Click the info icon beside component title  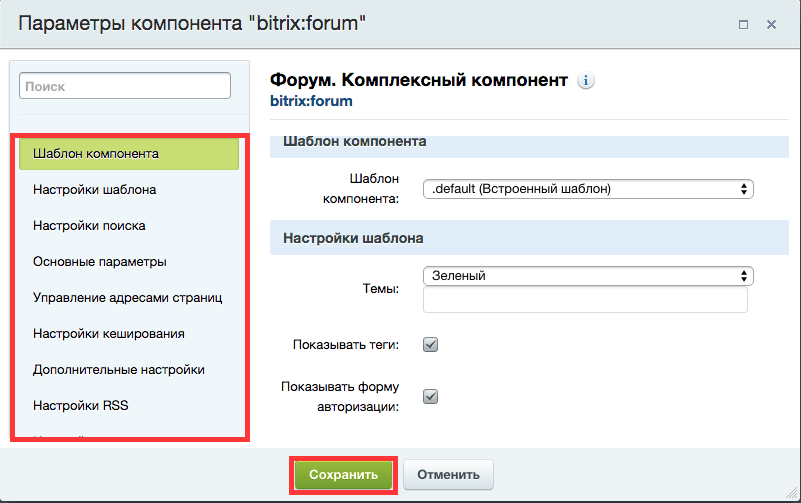coord(587,81)
